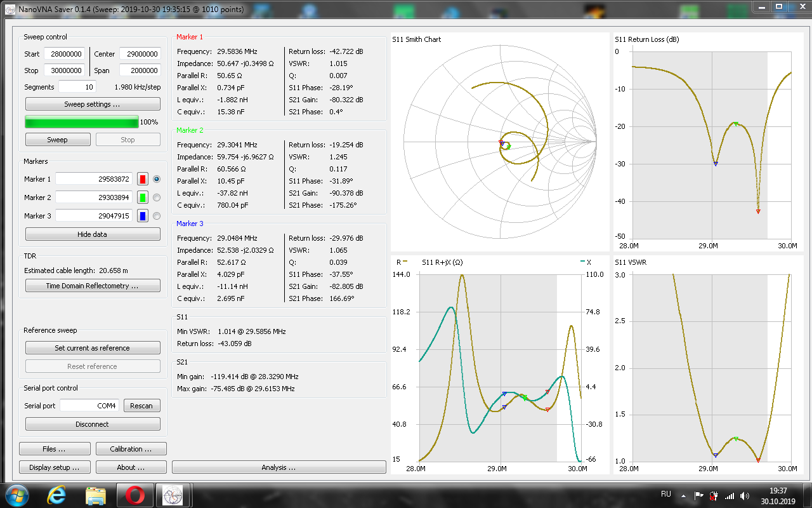
Task: Click NanoVNA Saver taskbar icon
Action: 173,495
